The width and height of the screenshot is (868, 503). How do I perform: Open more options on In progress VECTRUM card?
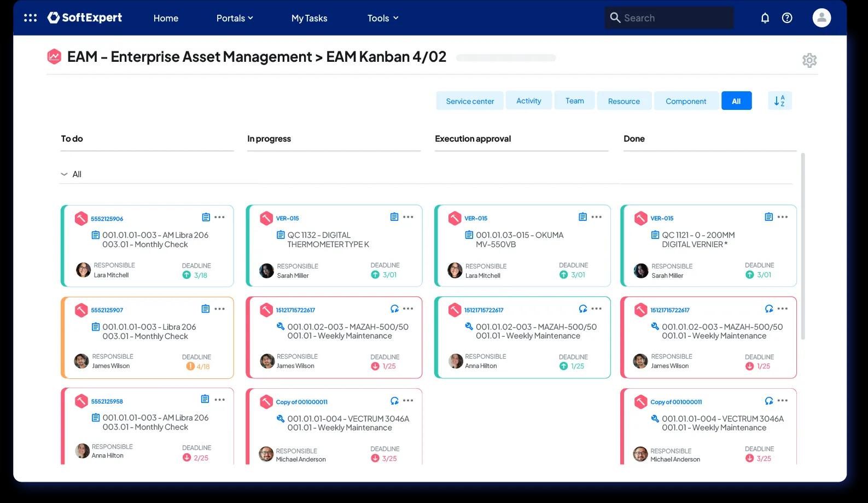click(408, 401)
